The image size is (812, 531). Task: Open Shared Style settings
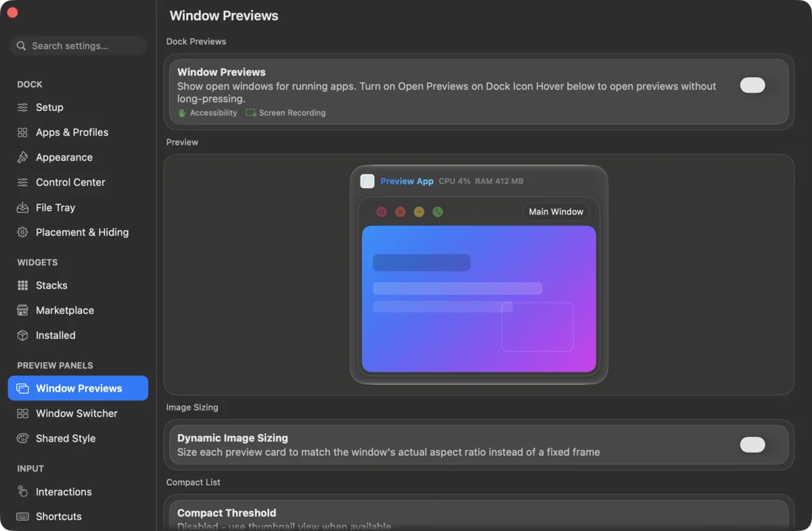(x=78, y=438)
